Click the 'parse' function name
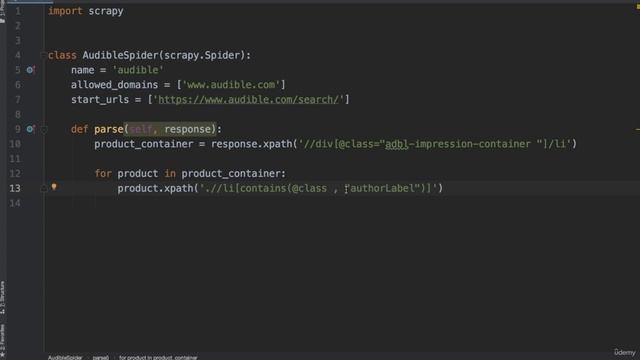The height and width of the screenshot is (360, 640). pos(109,129)
